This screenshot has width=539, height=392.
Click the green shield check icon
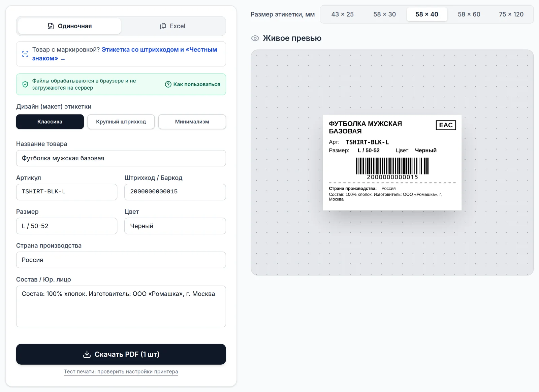click(25, 84)
